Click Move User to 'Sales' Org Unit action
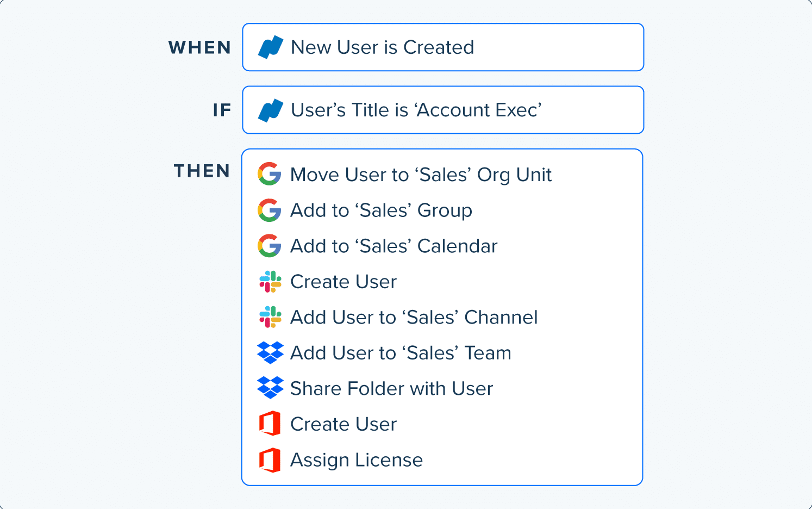This screenshot has width=812, height=509. [x=421, y=175]
